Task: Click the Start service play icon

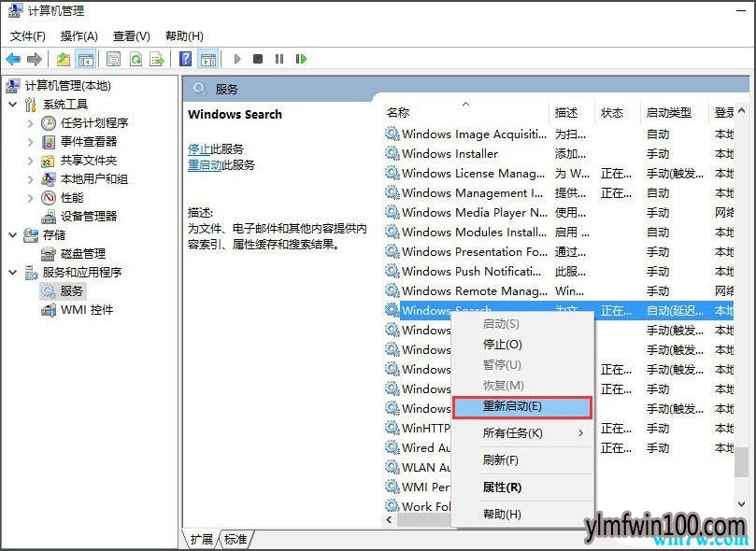Action: (236, 59)
